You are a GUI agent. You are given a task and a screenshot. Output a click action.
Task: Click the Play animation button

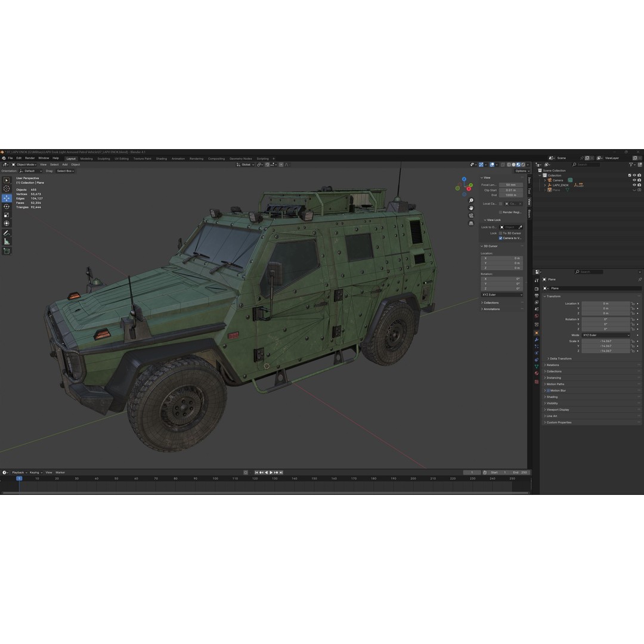click(271, 472)
